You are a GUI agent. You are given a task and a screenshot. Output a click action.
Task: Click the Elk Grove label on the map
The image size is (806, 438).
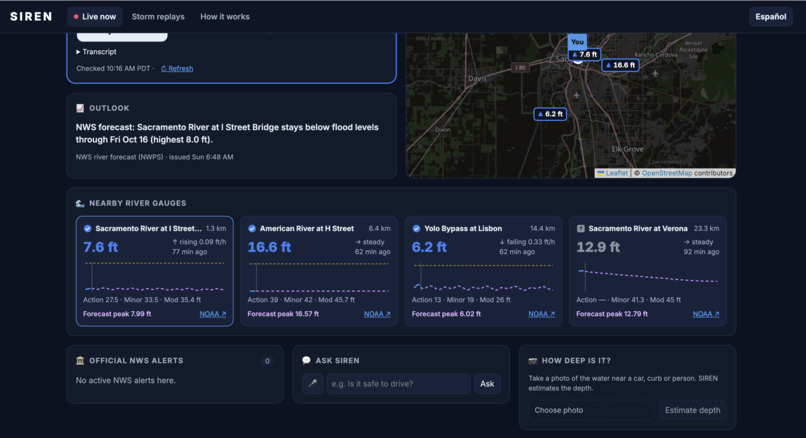[x=627, y=149]
